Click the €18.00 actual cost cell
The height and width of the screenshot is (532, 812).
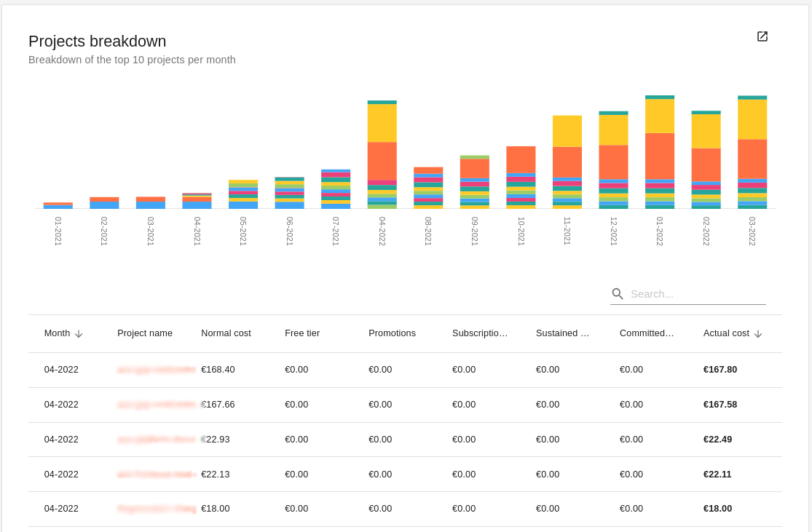pyautogui.click(x=717, y=509)
